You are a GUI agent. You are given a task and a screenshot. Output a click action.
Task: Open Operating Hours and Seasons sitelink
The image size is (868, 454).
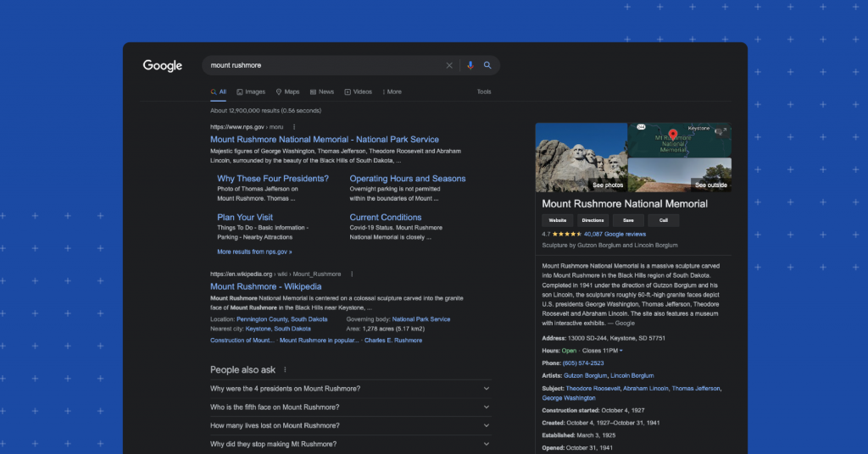408,179
